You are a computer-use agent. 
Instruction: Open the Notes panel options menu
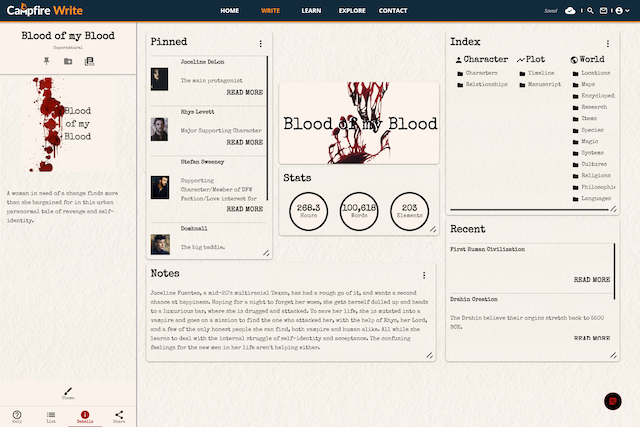coord(424,275)
